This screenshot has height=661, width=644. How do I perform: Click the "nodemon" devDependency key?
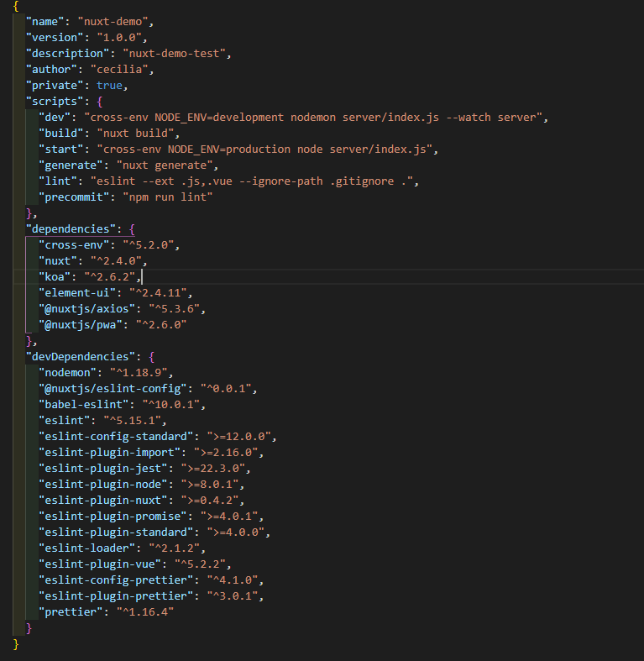point(67,373)
